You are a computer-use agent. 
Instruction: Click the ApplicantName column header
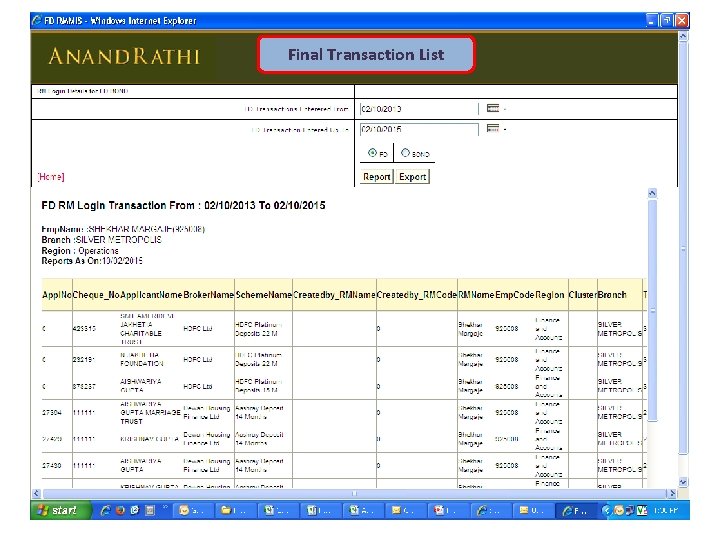(151, 295)
